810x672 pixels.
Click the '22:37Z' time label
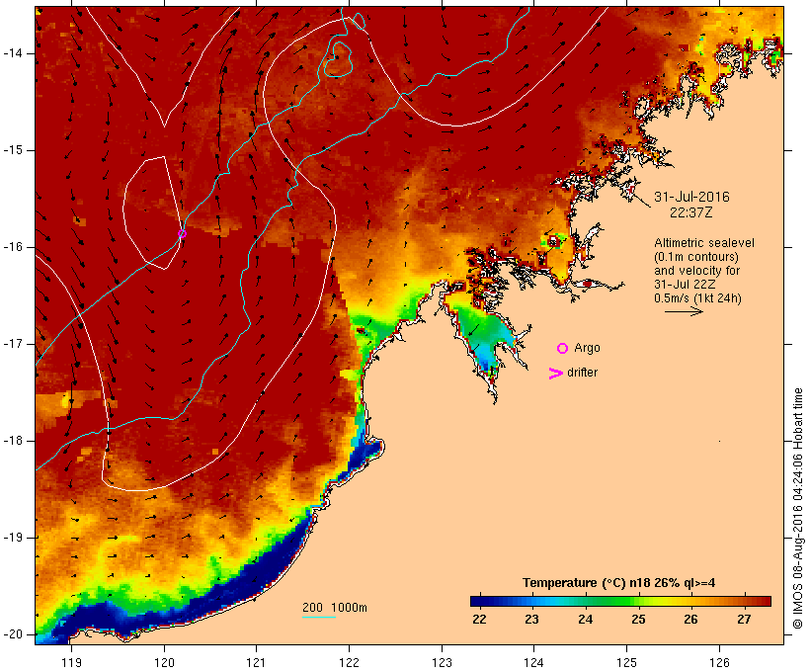click(x=691, y=212)
